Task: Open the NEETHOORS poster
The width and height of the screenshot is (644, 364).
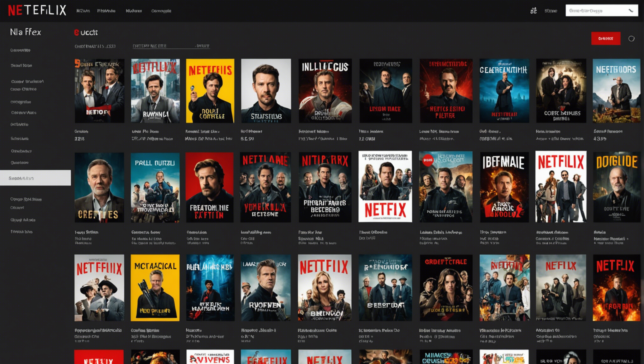Action: [x=617, y=91]
